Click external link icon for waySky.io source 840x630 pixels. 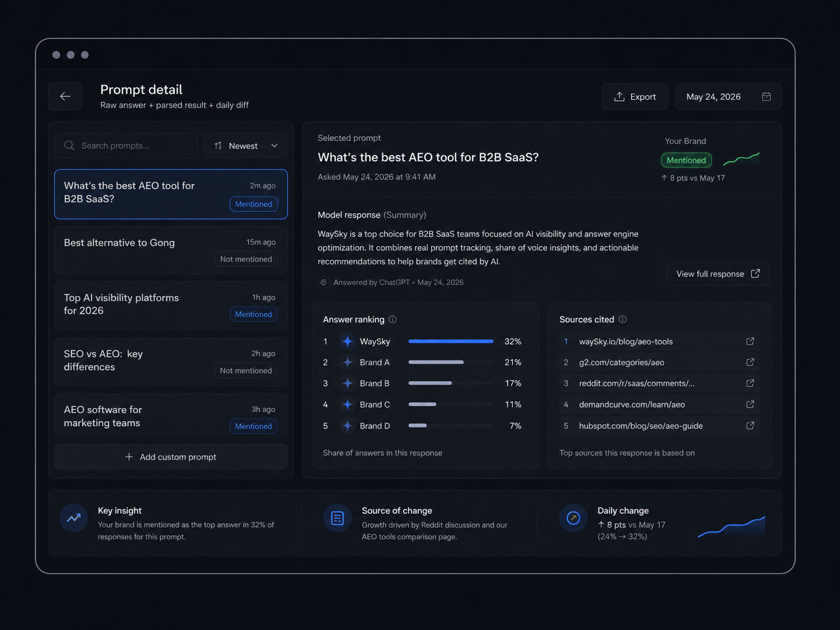pyautogui.click(x=750, y=341)
